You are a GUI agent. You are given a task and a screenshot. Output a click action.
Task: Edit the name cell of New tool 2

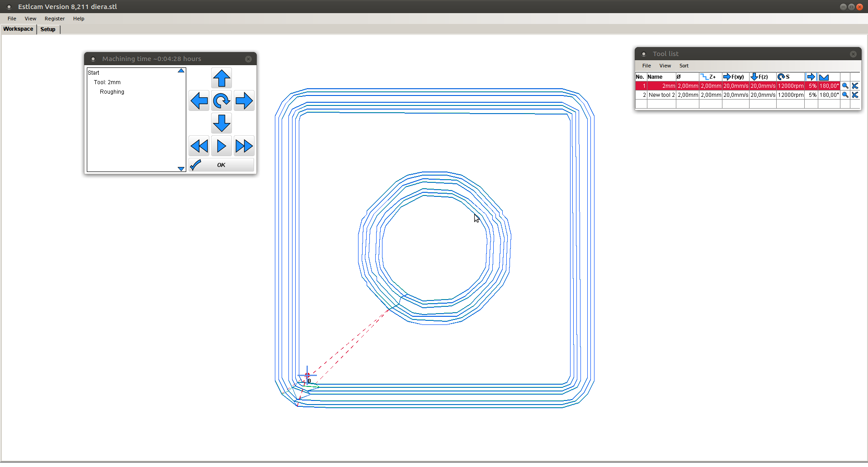point(661,95)
